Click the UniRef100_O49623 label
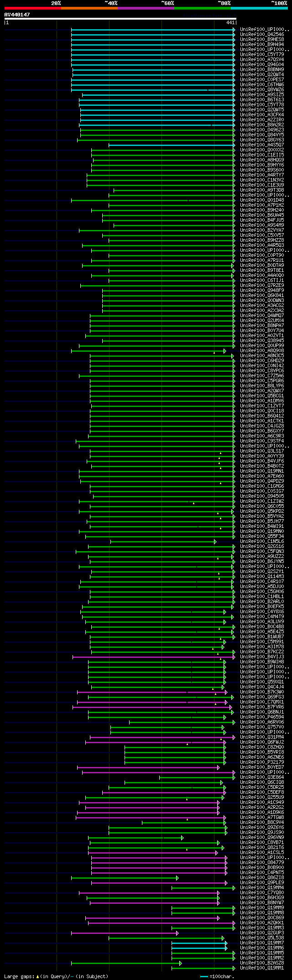The image size is (292, 980). click(262, 130)
